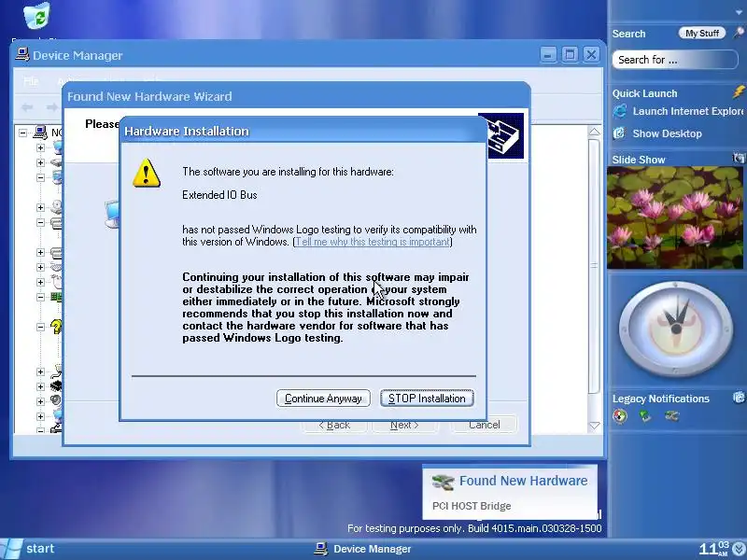Click the Quick Launch lightning bolt icon
747x560 pixels.
pyautogui.click(x=739, y=91)
